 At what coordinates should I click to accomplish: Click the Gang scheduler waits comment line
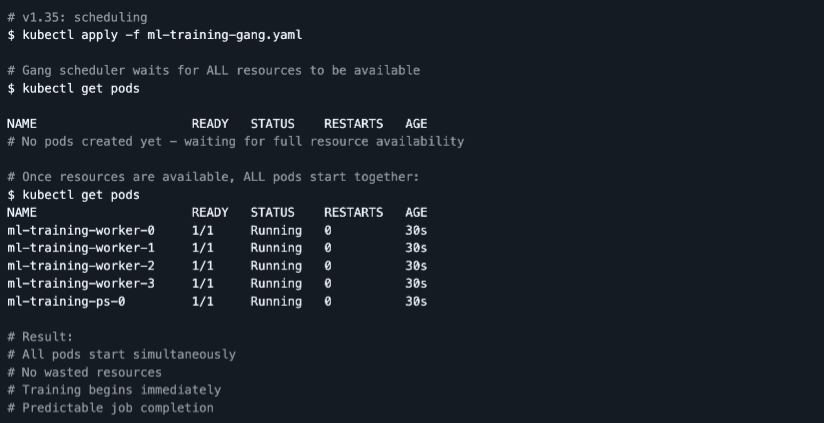tap(213, 70)
